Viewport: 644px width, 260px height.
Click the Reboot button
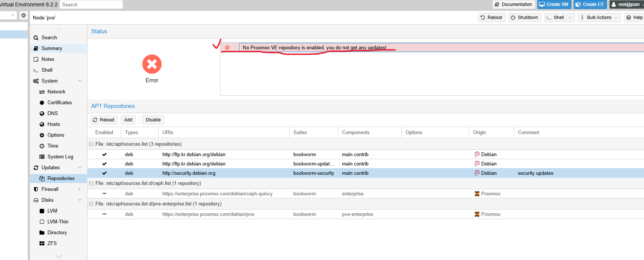pos(492,18)
